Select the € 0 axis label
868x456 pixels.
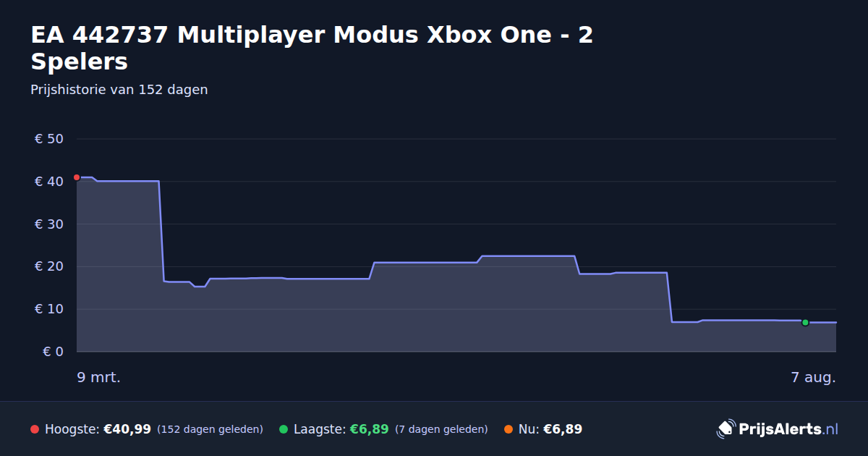point(53,352)
